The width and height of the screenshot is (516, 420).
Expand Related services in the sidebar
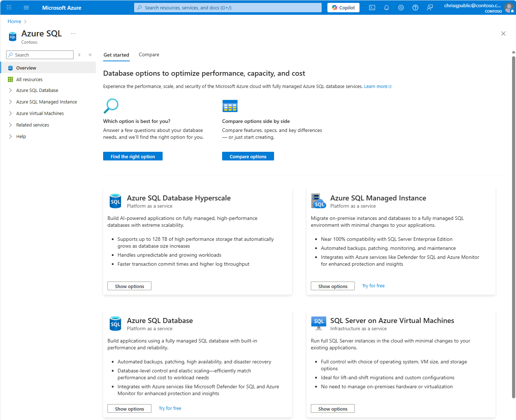(x=10, y=125)
